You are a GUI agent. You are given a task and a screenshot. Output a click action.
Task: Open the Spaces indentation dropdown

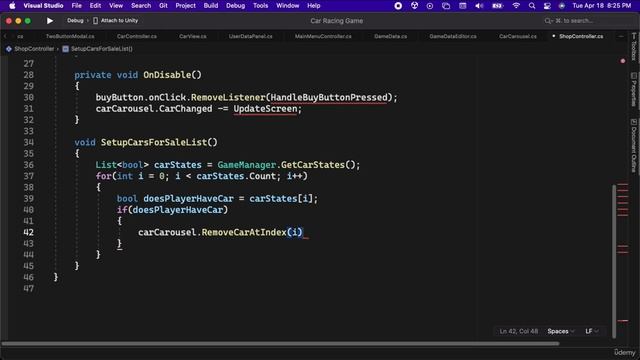(561, 331)
